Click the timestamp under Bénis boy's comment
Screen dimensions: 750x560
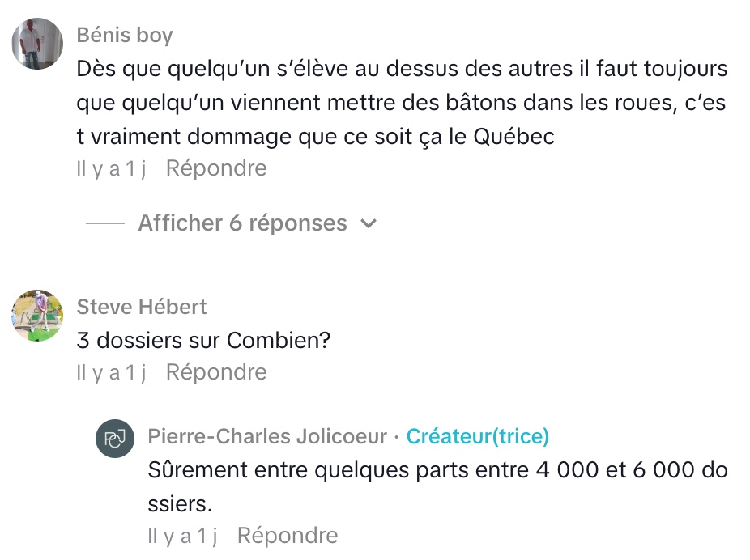pos(111,168)
